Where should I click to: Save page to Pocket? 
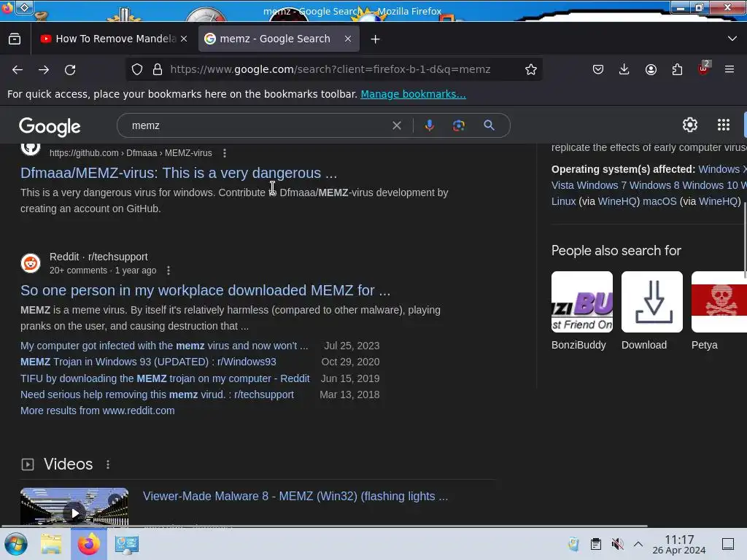(x=598, y=69)
